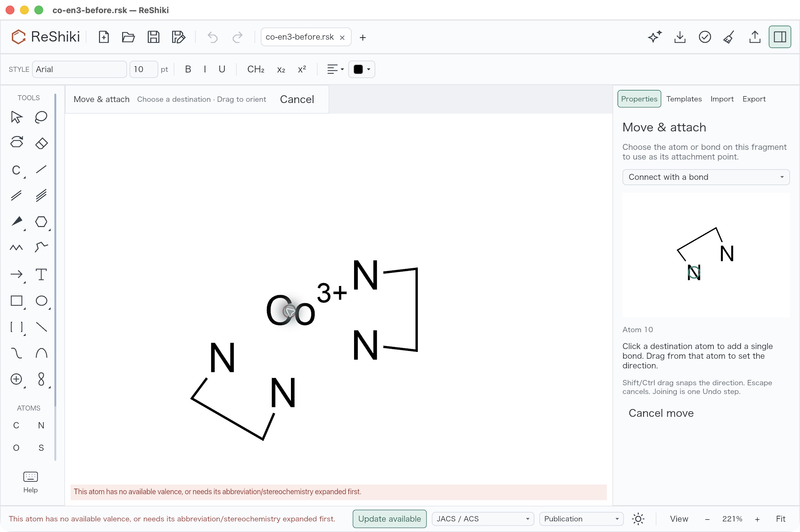Image resolution: width=800 pixels, height=532 pixels.
Task: Click the Save As icon
Action: click(178, 37)
